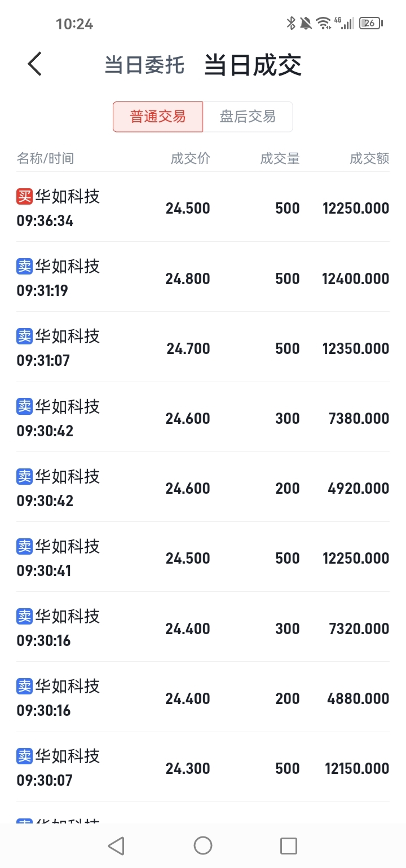Viewport: 406px width, 868px height.
Task: Switch to 盘后交易 toggle
Action: click(x=248, y=117)
